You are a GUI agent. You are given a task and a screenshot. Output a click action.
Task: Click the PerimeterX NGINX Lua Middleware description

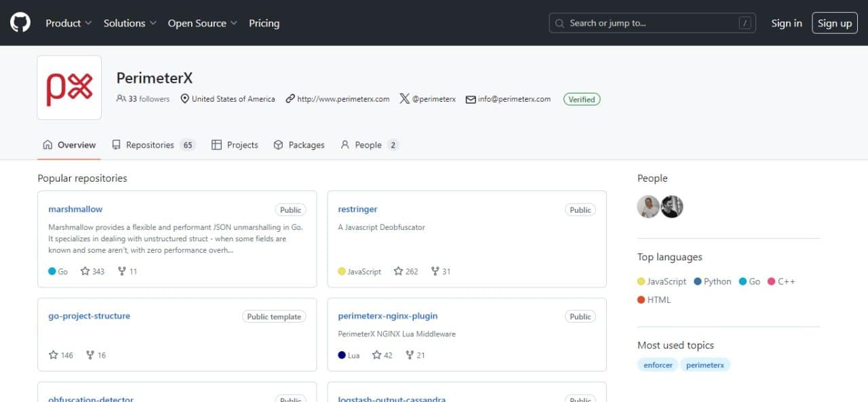coord(397,334)
